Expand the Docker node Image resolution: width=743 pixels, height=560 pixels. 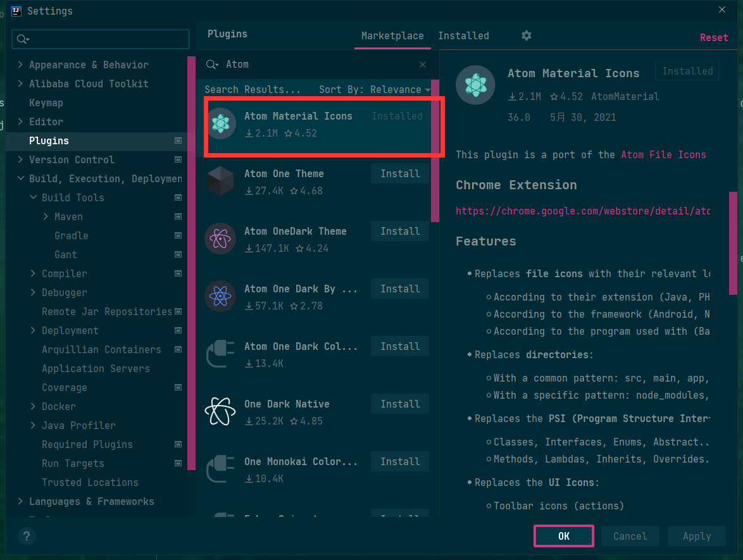[33, 406]
